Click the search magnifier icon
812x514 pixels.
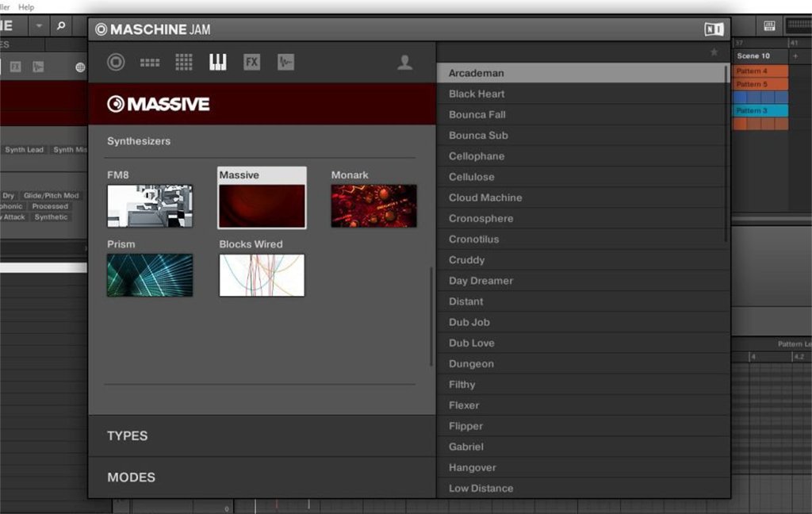(61, 26)
